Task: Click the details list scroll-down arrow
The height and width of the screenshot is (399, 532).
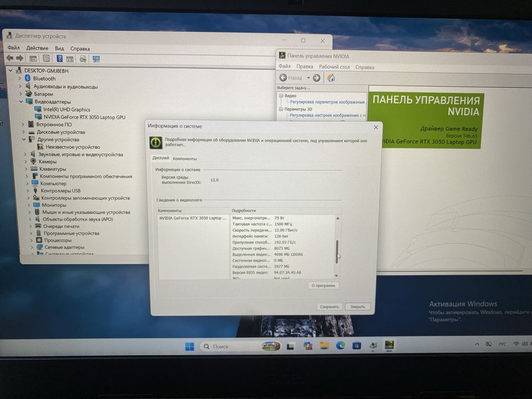Action: tap(336, 275)
